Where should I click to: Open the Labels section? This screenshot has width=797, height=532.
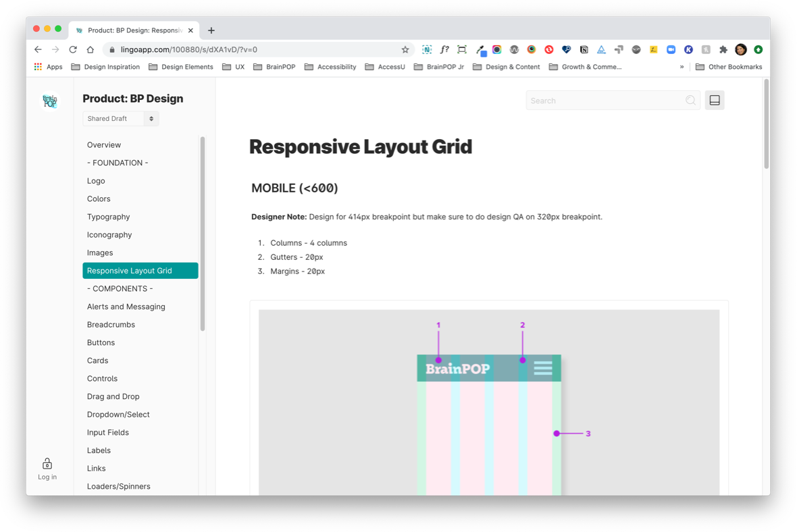pos(99,450)
